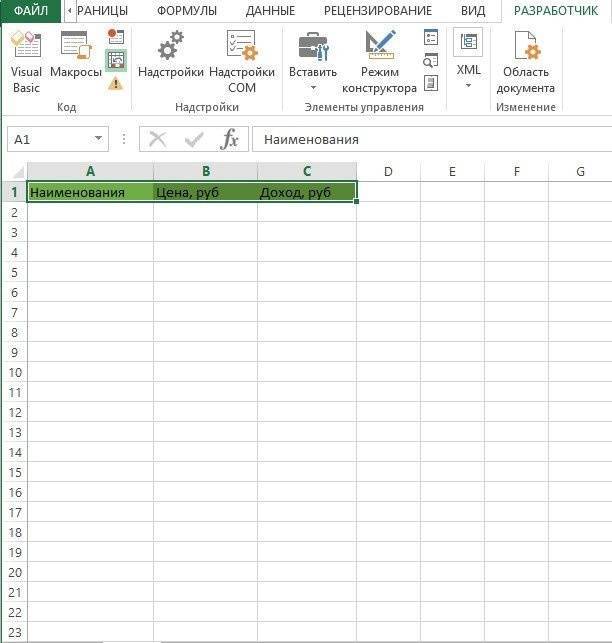Image resolution: width=612 pixels, height=643 pixels.
Task: Click the formula bar showing 'Наименования'
Action: pos(430,140)
